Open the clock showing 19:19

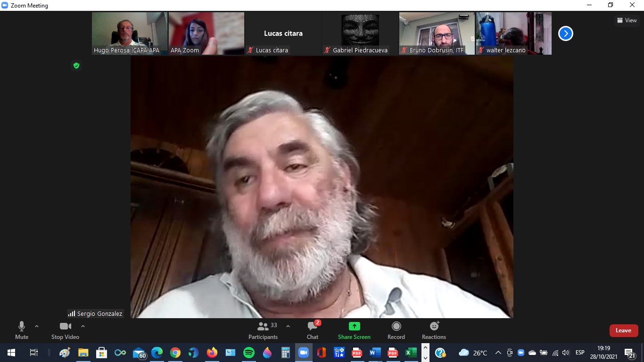603,353
